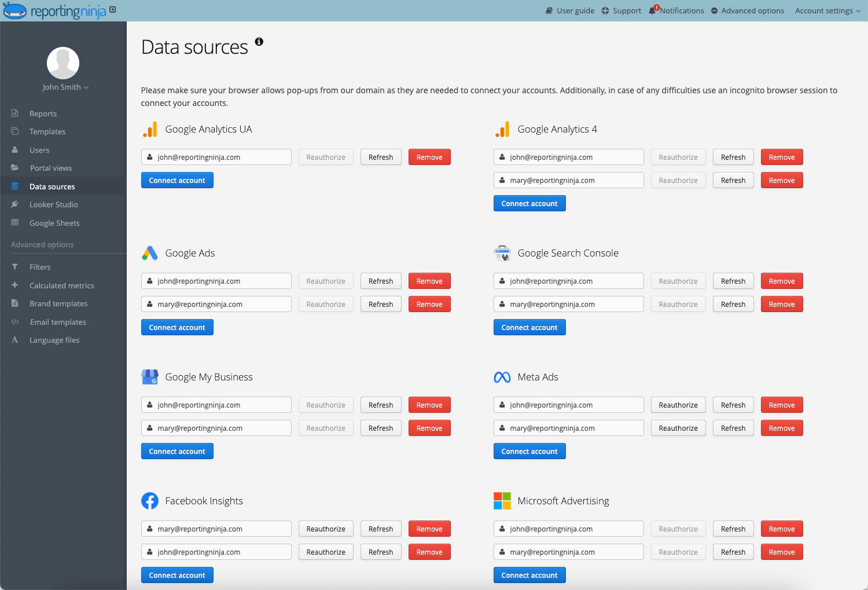Expand the John Smith user menu

[65, 87]
